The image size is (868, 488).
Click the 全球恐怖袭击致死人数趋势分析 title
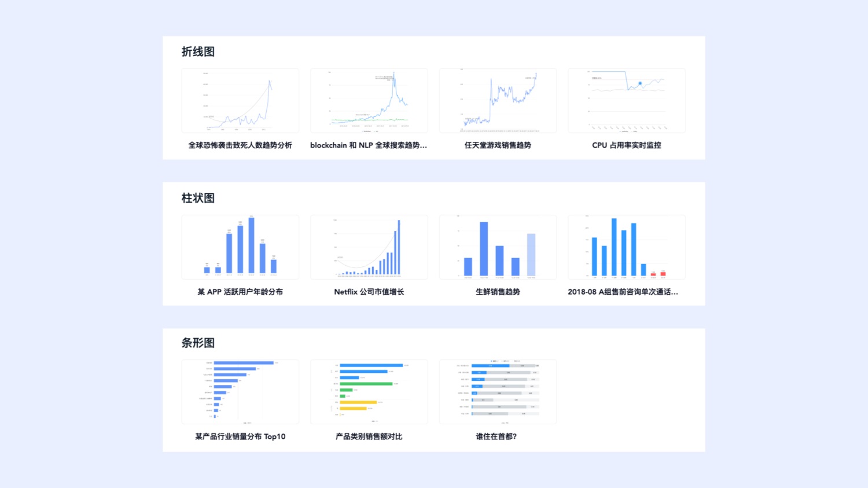tap(240, 145)
